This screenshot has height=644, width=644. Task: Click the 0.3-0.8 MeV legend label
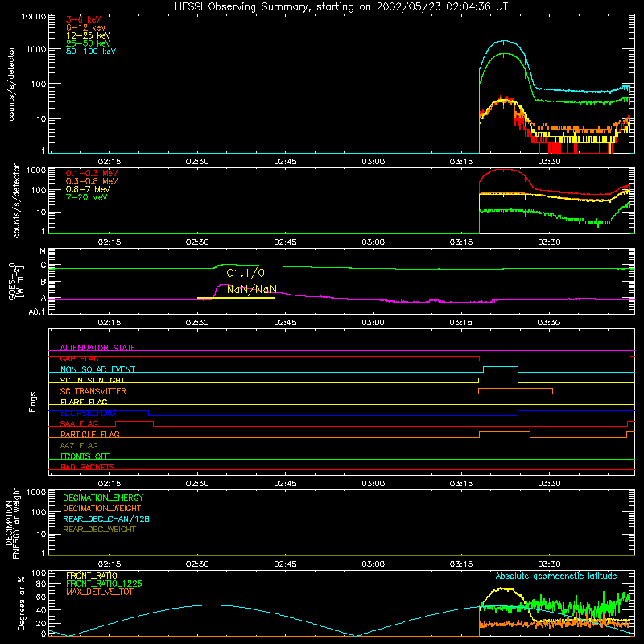point(92,181)
